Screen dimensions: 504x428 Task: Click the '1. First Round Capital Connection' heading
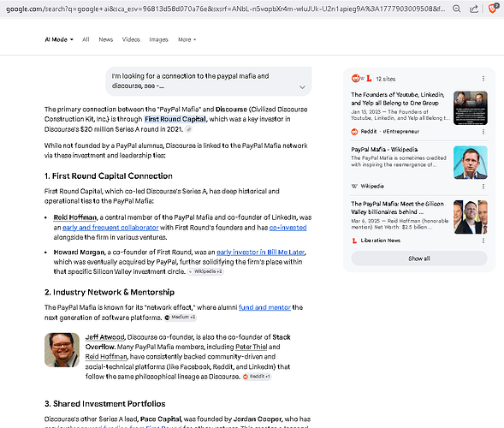109,175
